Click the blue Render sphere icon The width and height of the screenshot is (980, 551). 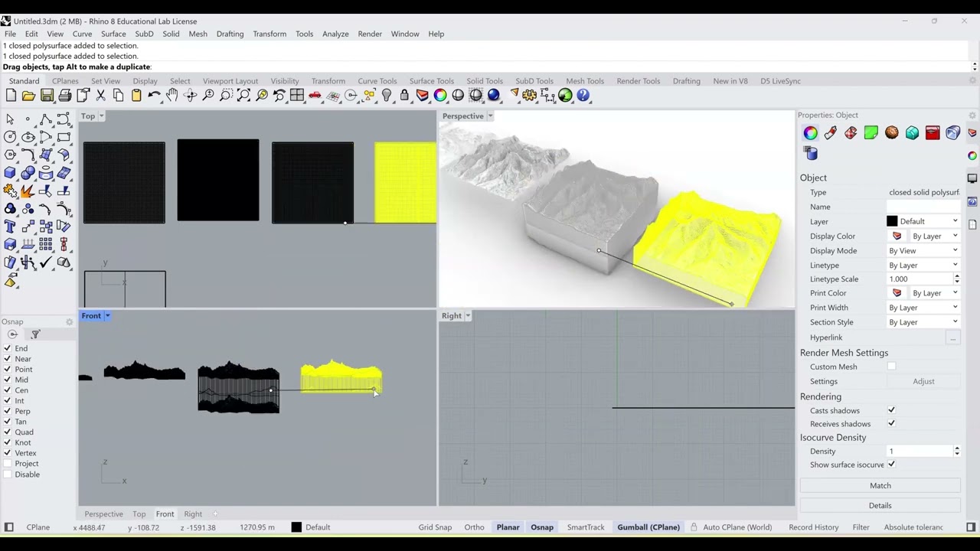point(494,96)
